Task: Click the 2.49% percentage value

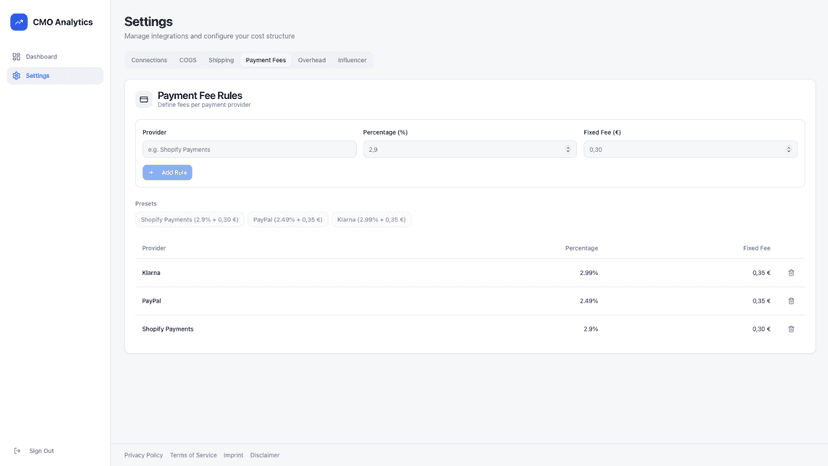Action: click(x=589, y=301)
